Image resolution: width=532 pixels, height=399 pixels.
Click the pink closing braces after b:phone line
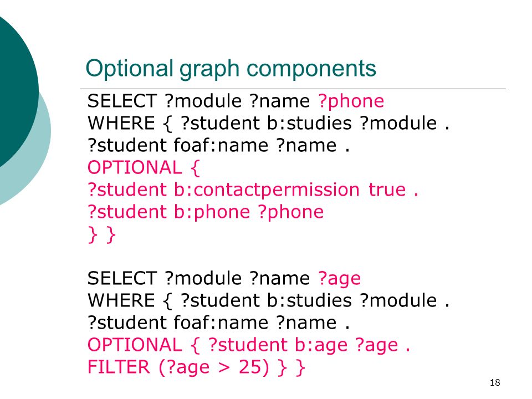(x=101, y=235)
